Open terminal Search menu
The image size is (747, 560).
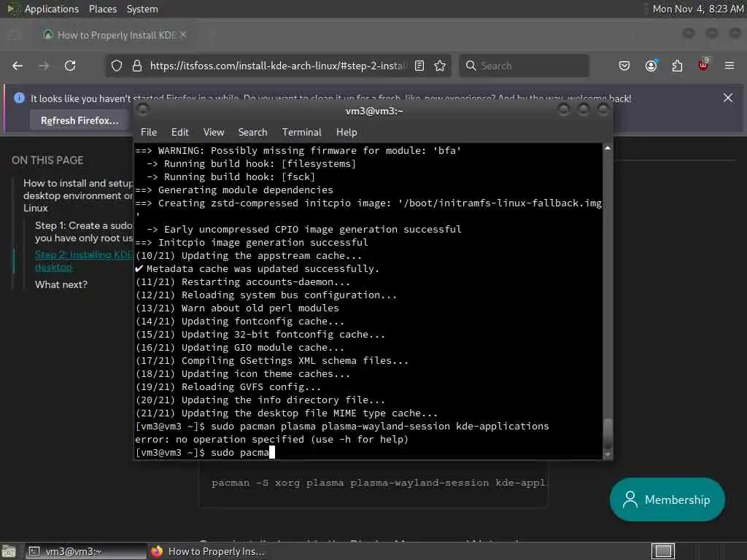tap(252, 133)
